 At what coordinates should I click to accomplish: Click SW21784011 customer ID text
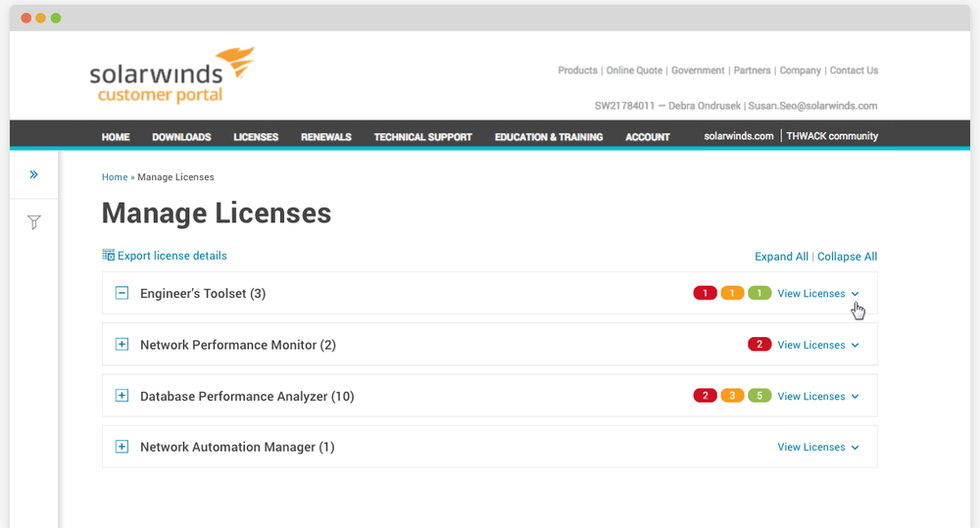point(624,106)
